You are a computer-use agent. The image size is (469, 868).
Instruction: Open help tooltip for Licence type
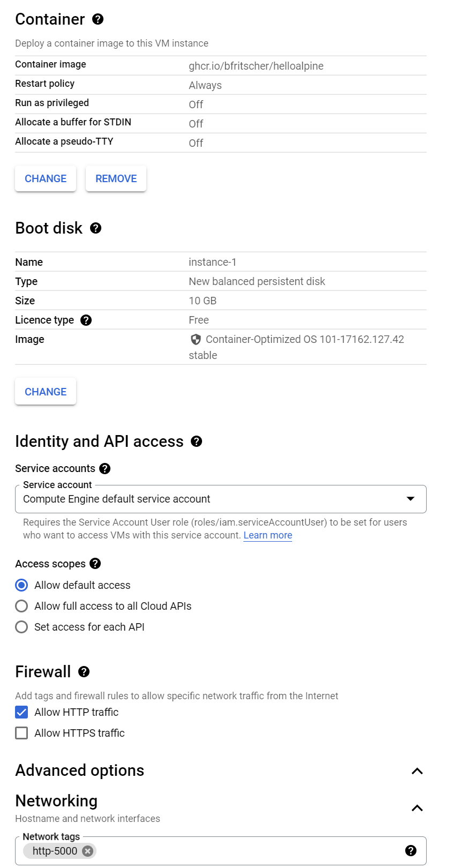[x=86, y=320]
